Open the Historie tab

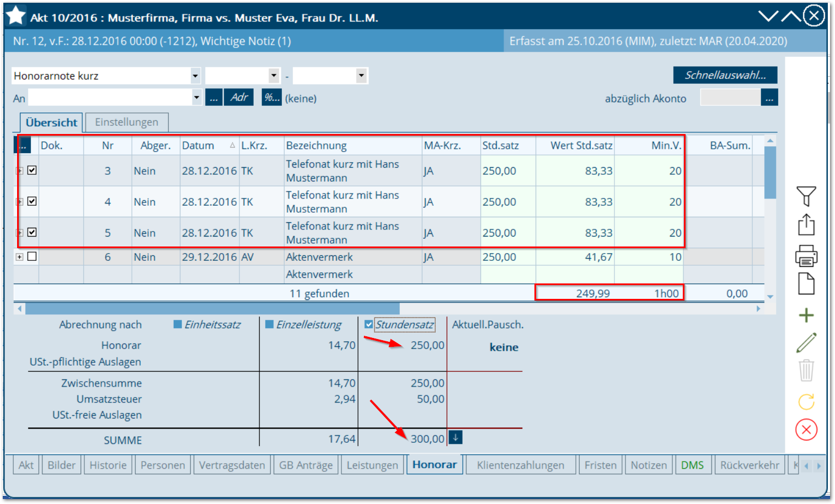click(108, 465)
